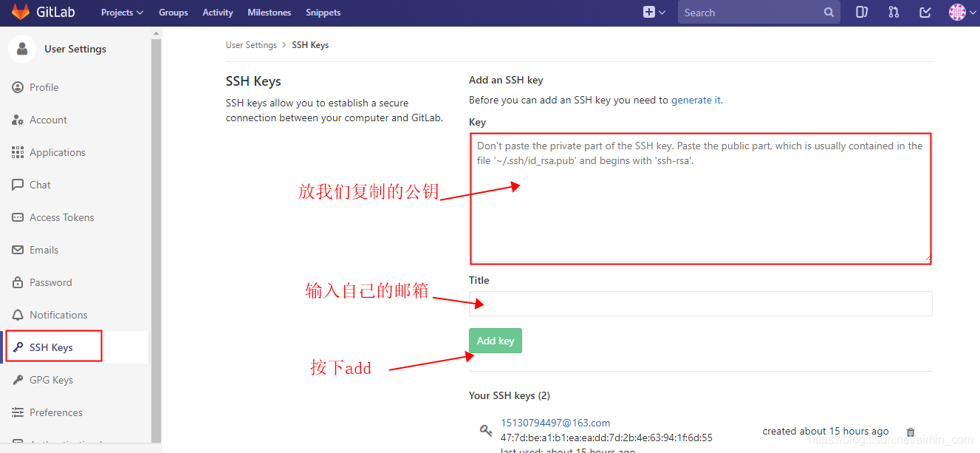Image resolution: width=980 pixels, height=453 pixels.
Task: Open Profile in the sidebar
Action: pyautogui.click(x=44, y=87)
